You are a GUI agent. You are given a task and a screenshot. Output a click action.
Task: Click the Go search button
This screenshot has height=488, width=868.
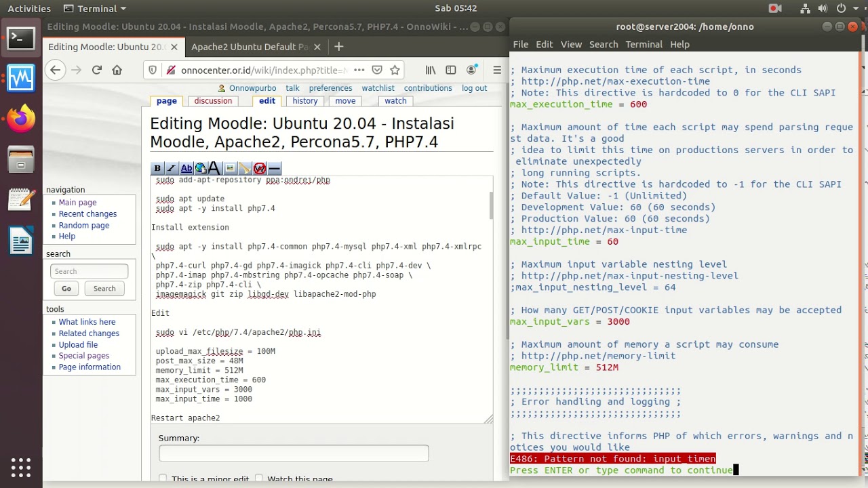(66, 289)
